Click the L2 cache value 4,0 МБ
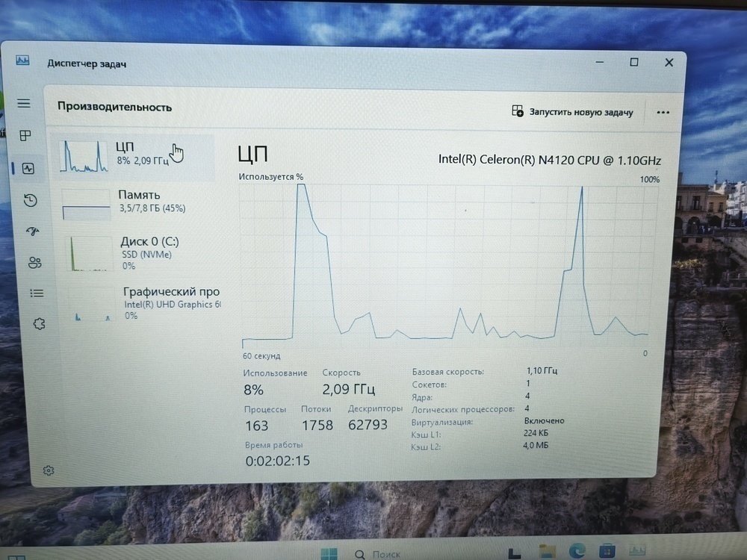The image size is (747, 560). (x=536, y=446)
